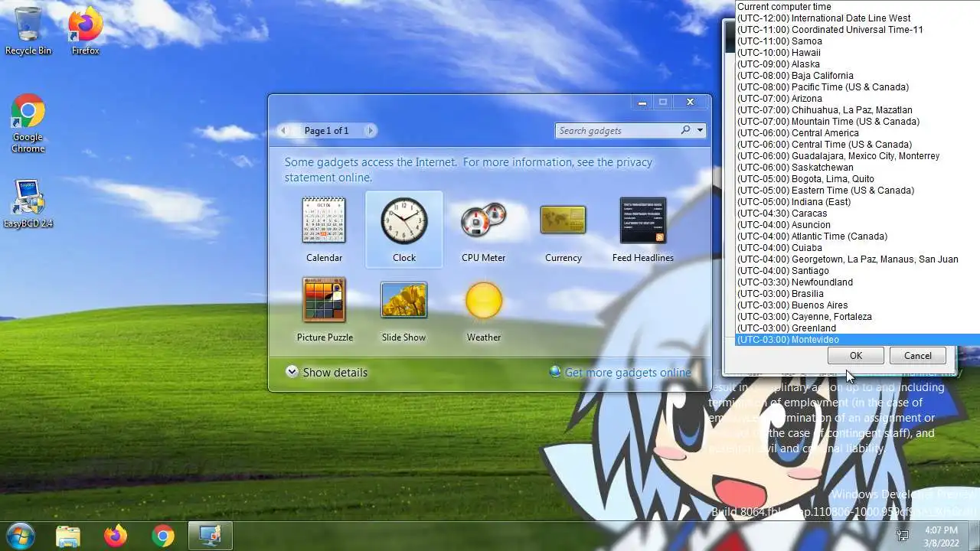Viewport: 980px width, 551px height.
Task: Choose Mountain Time (US & Canada)
Action: coord(857,122)
